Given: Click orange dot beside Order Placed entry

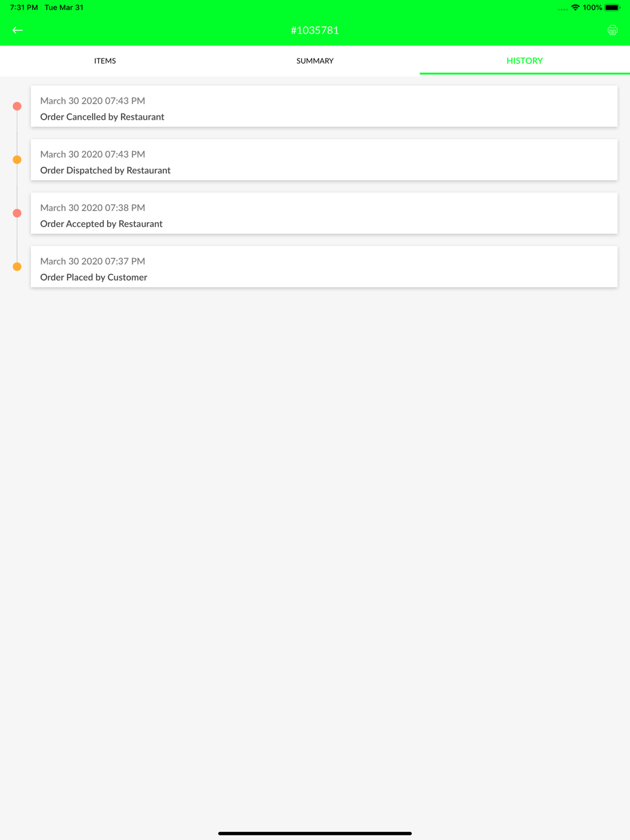Looking at the screenshot, I should click(17, 267).
